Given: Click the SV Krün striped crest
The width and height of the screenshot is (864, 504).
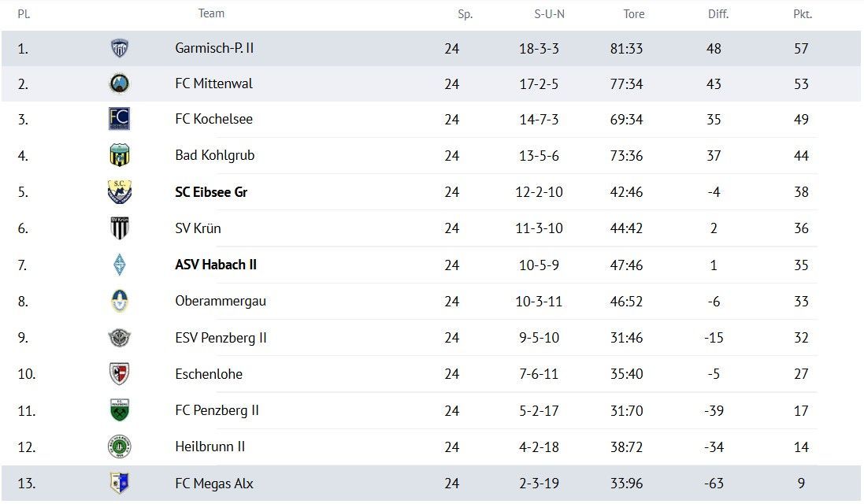Looking at the screenshot, I should tap(120, 228).
